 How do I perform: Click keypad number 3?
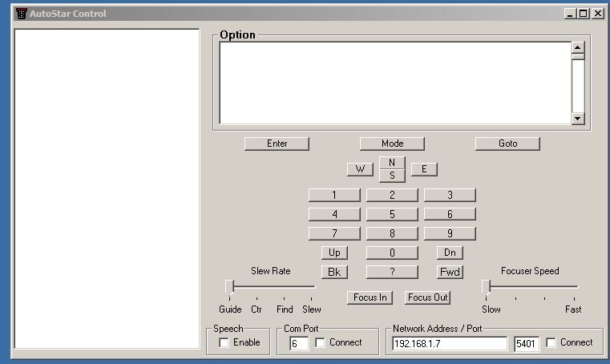pyautogui.click(x=450, y=195)
